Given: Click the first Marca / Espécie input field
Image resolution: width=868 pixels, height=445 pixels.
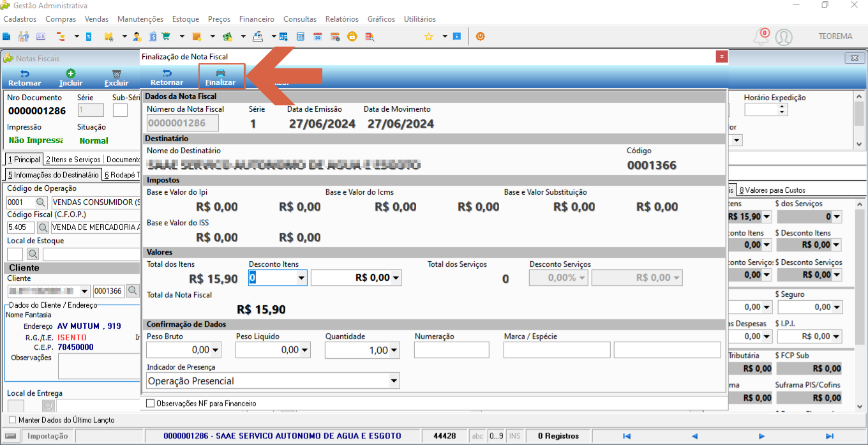Looking at the screenshot, I should 557,350.
